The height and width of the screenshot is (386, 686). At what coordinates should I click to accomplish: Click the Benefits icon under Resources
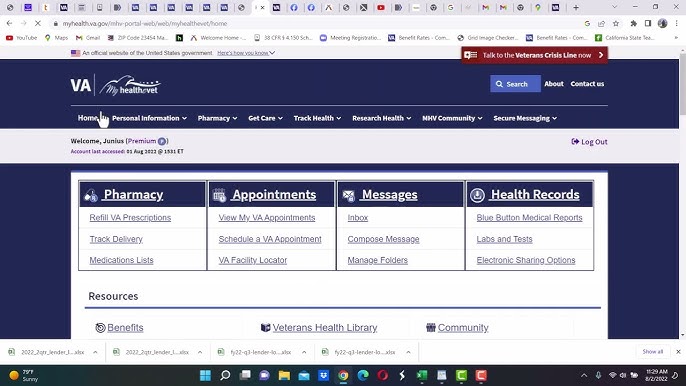[100, 327]
